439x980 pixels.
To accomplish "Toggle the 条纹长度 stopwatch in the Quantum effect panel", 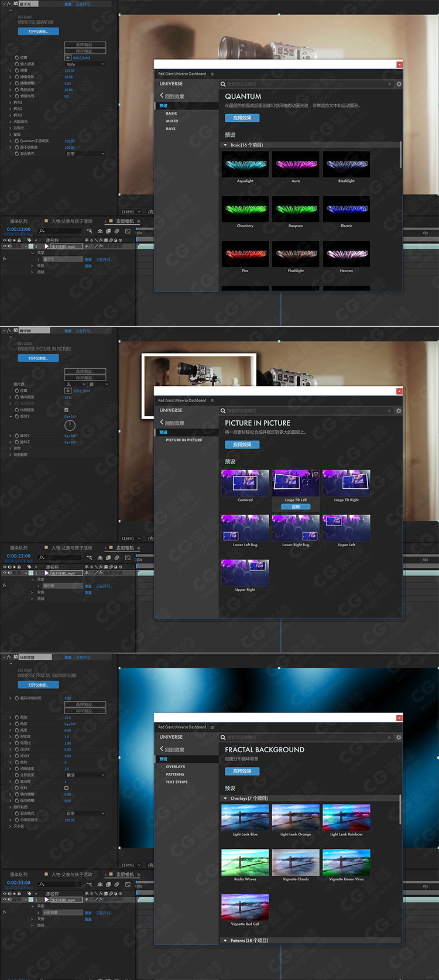I will click(x=16, y=90).
